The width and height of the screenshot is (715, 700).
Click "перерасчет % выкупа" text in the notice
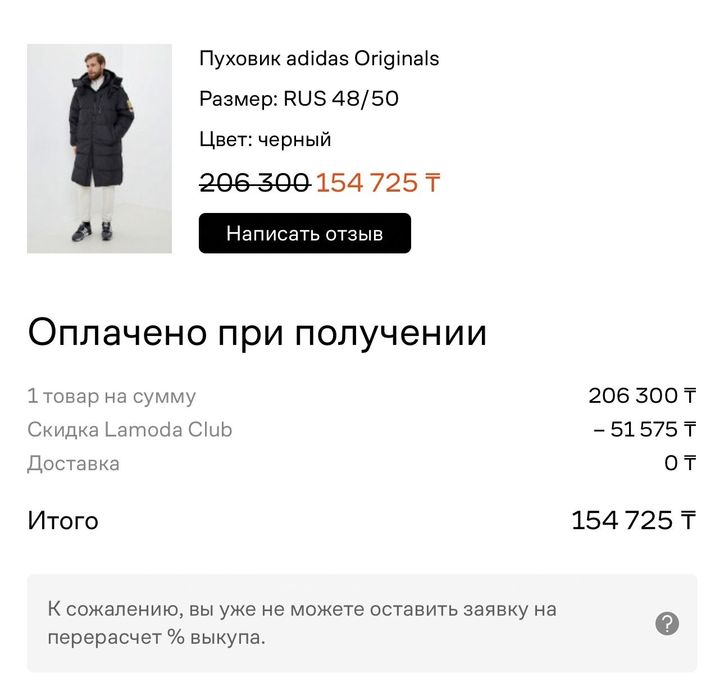(156, 637)
